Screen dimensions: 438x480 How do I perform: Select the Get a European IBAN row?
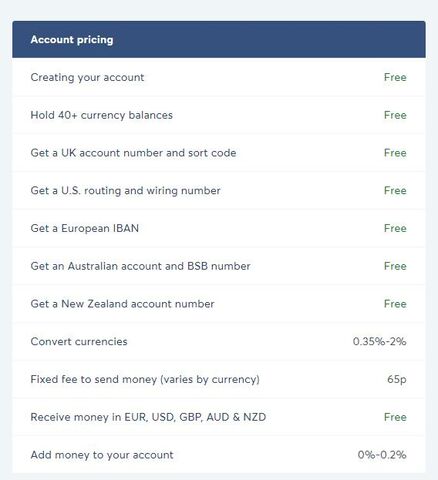[219, 228]
